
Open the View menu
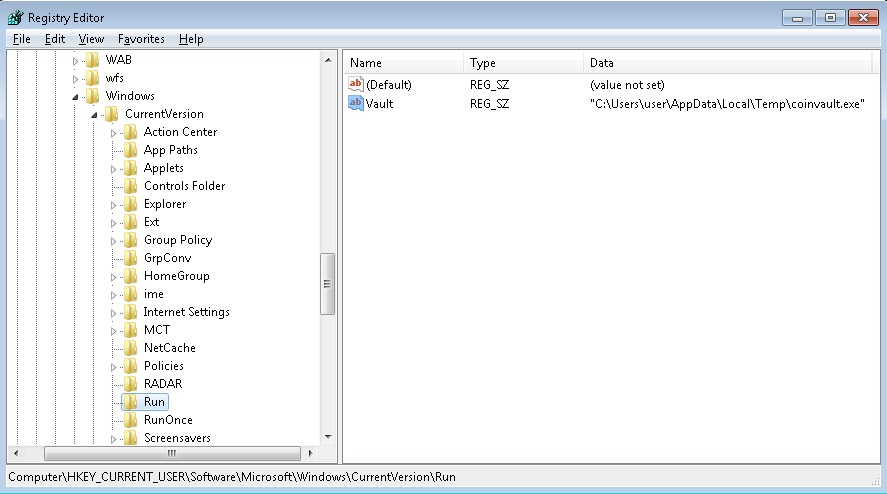pos(91,39)
